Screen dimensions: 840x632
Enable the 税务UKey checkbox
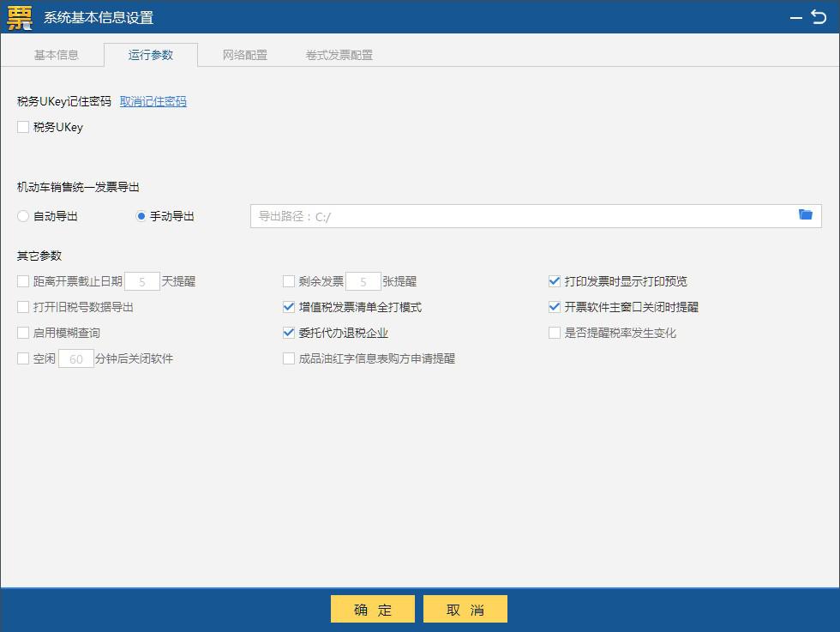click(21, 127)
